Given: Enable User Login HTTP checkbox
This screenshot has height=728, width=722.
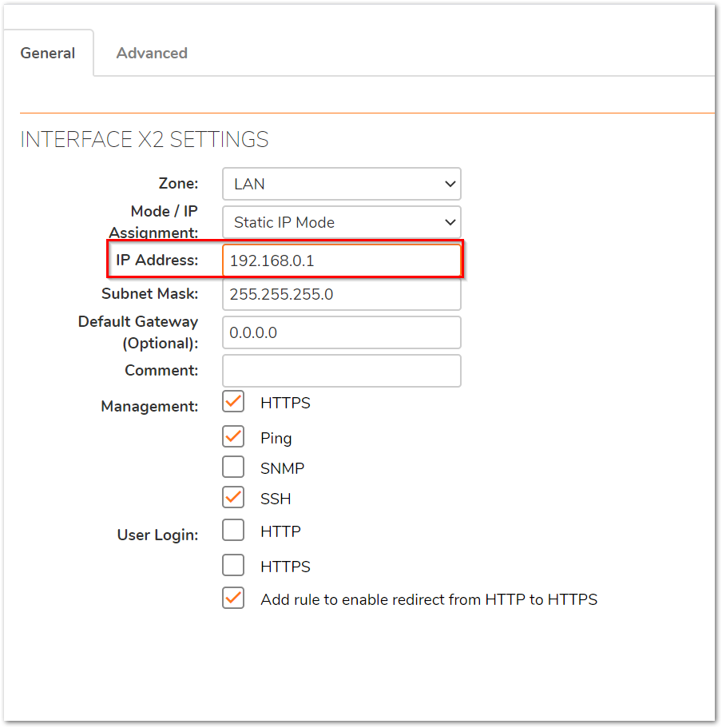Looking at the screenshot, I should click(233, 530).
